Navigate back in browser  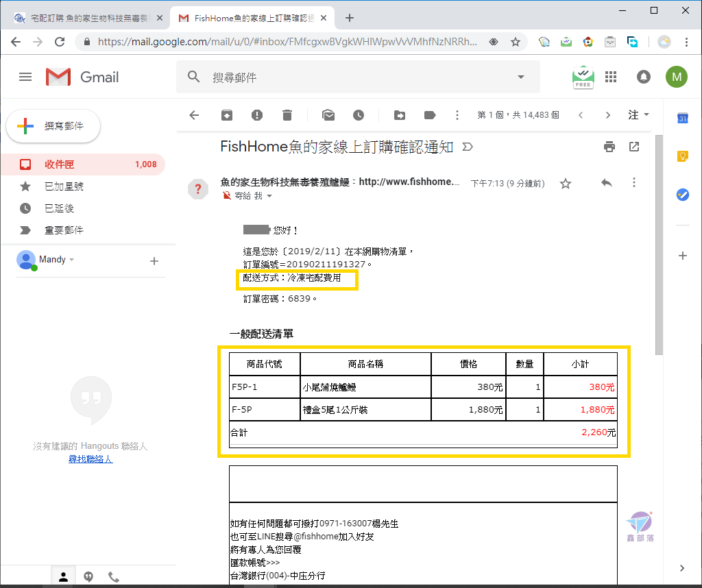coord(16,42)
